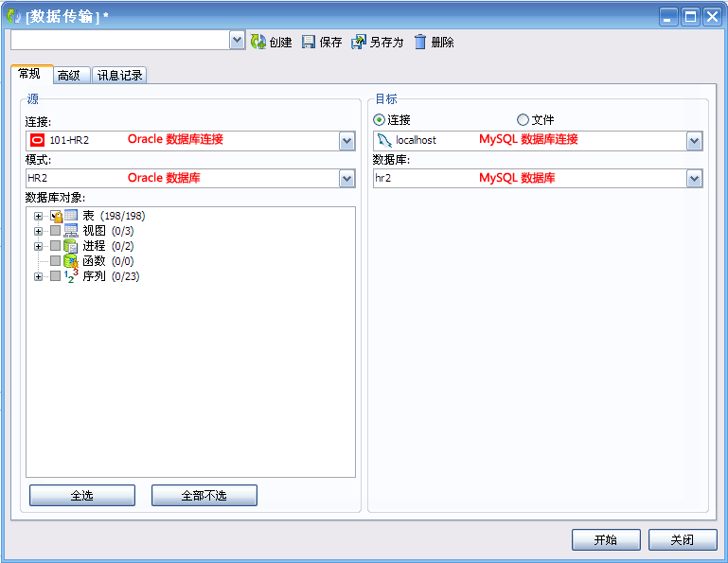Click the 开始 button
Screen dimensions: 728x563
(606, 539)
